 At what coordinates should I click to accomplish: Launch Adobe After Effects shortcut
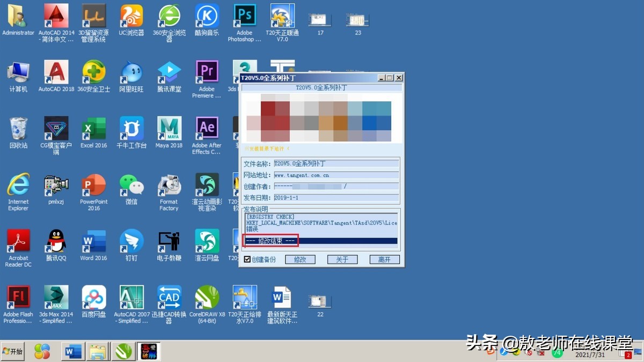[207, 129]
